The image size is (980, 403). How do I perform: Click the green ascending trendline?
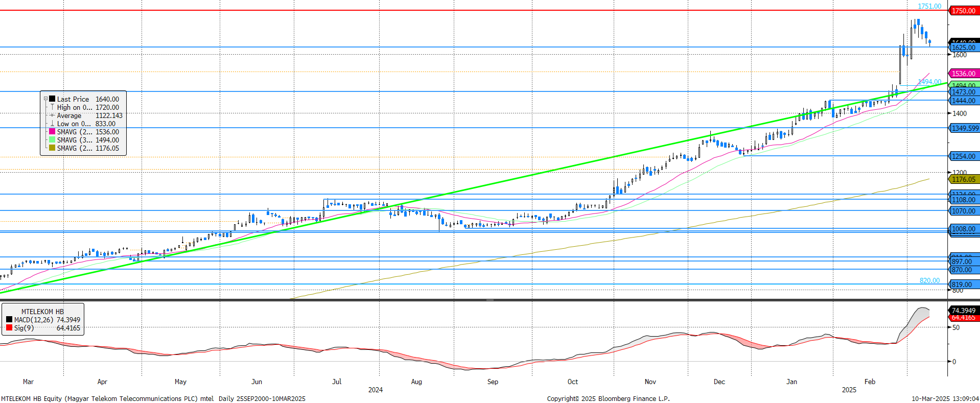point(473,188)
